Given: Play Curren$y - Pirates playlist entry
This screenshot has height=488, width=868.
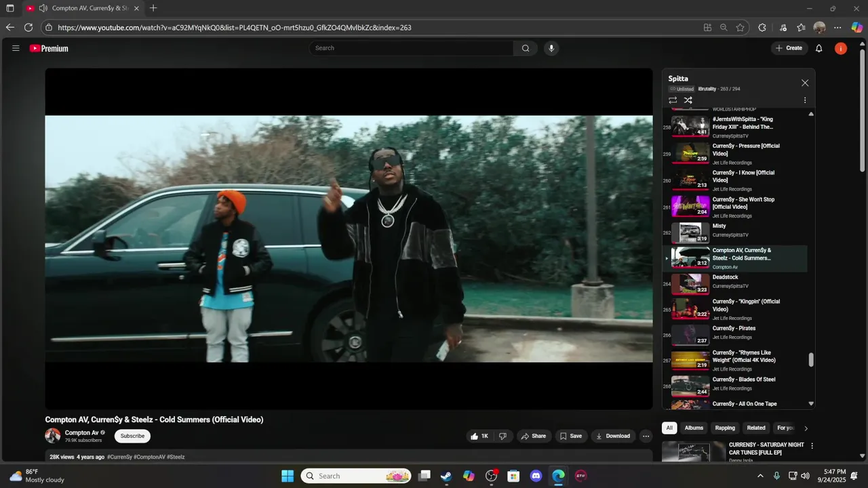Looking at the screenshot, I should pyautogui.click(x=734, y=335).
